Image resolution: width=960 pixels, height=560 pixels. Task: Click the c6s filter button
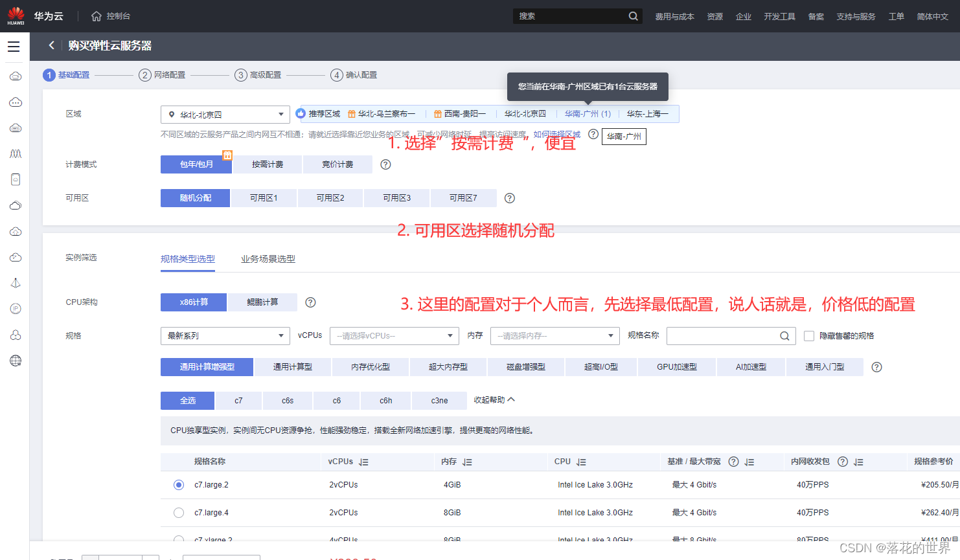[288, 401]
